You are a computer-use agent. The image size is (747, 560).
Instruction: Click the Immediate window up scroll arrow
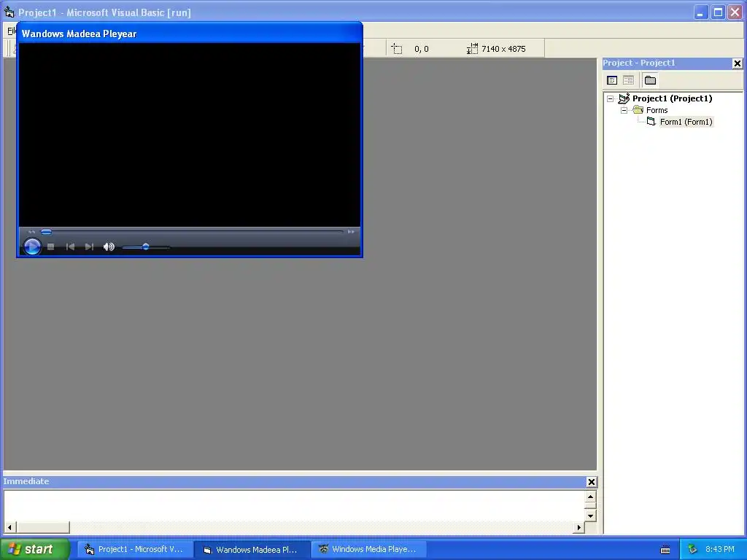(590, 497)
